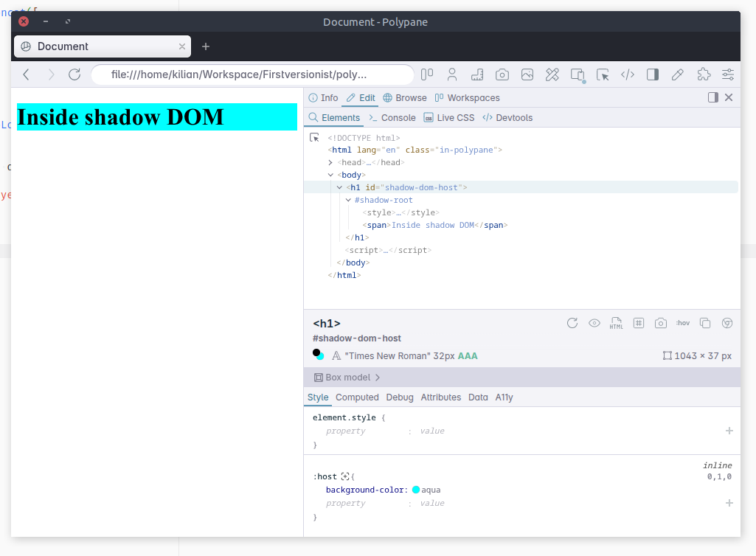Click the :host selector target icon
The height and width of the screenshot is (556, 756).
[x=345, y=476]
